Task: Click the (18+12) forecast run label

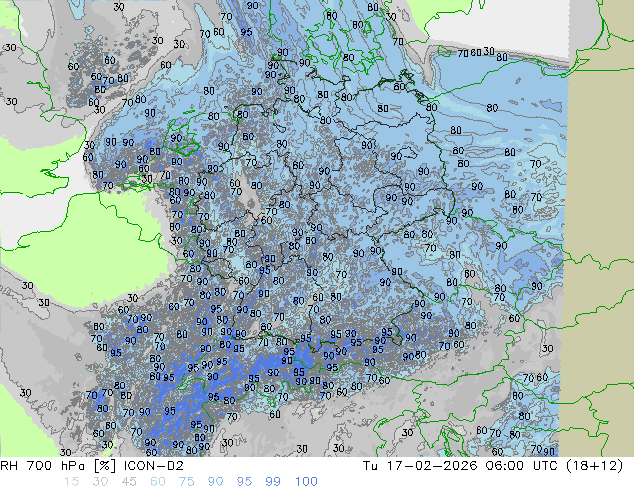Action: (x=598, y=465)
